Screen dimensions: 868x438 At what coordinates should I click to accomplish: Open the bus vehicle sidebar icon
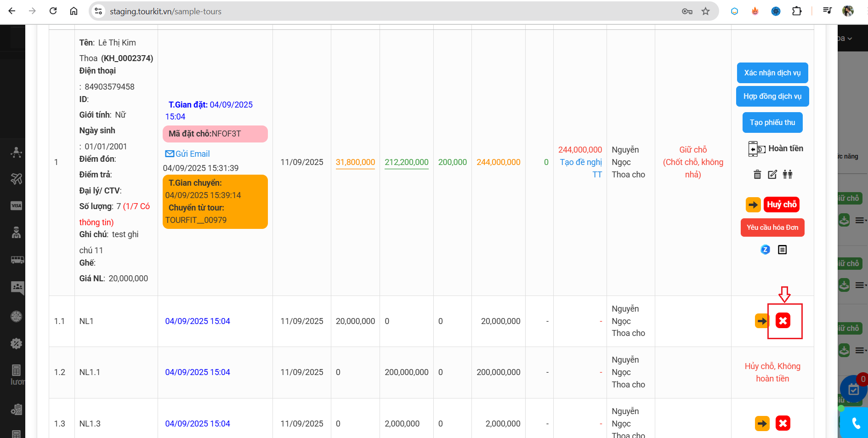(17, 260)
